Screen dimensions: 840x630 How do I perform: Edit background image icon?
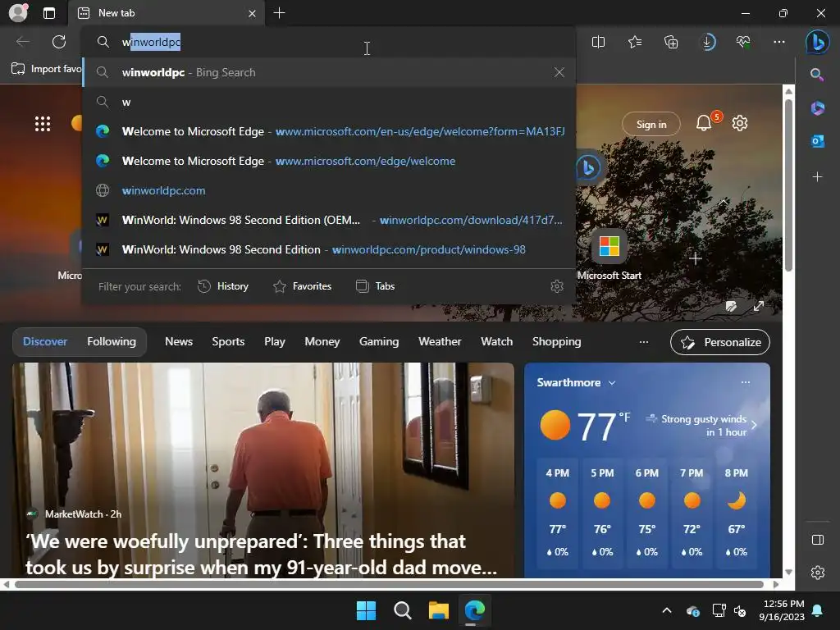(731, 307)
